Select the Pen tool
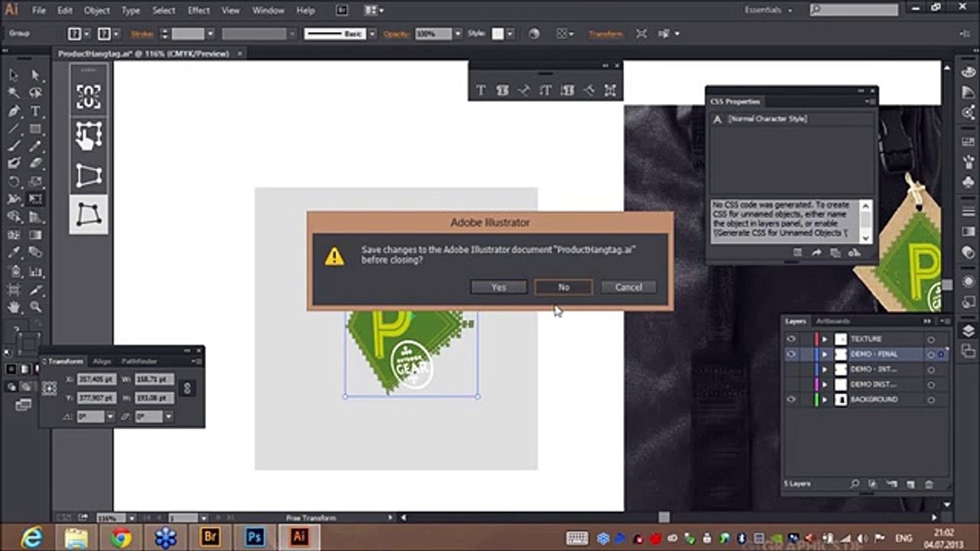Screen dimensions: 980x551 [14, 111]
